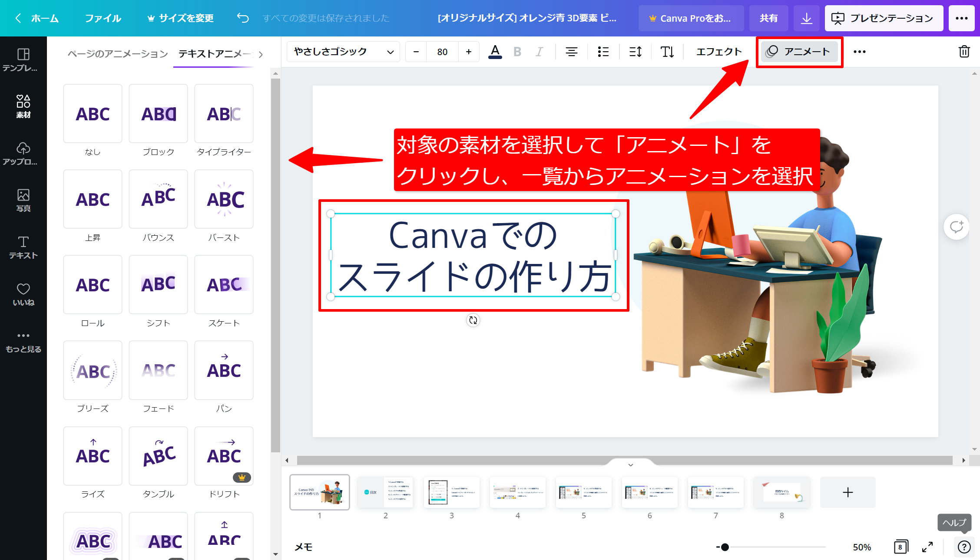The width and height of the screenshot is (980, 560).
Task: Open slide 2 thumbnail
Action: 385,492
